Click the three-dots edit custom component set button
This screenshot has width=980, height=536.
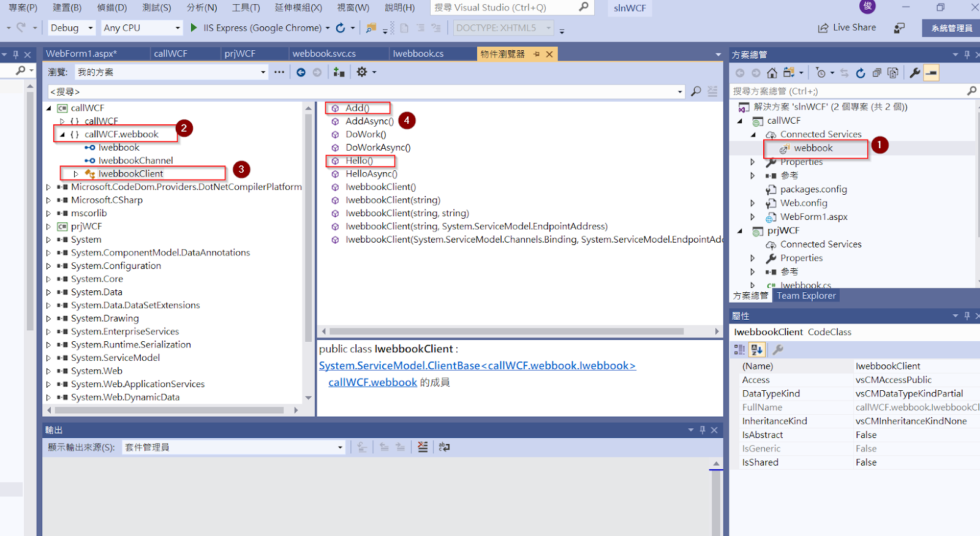pyautogui.click(x=279, y=72)
